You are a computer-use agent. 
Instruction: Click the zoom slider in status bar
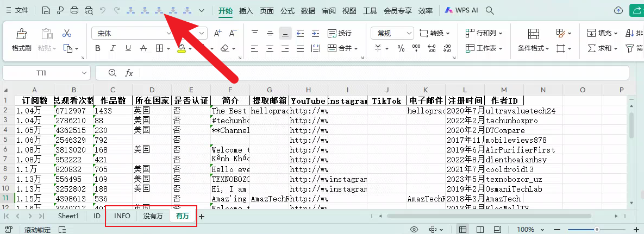click(x=597, y=230)
